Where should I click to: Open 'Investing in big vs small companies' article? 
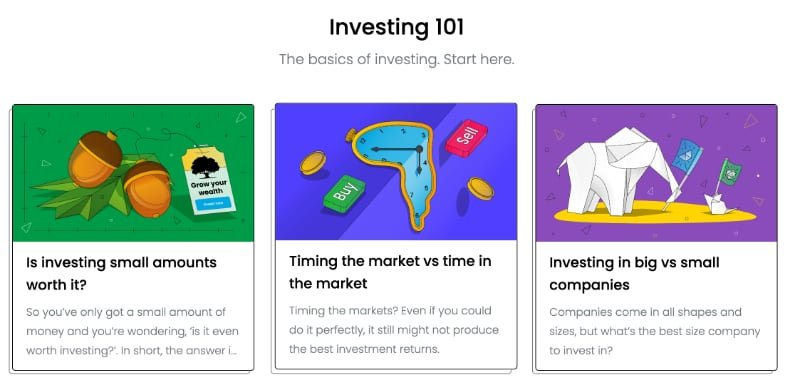[x=634, y=274]
